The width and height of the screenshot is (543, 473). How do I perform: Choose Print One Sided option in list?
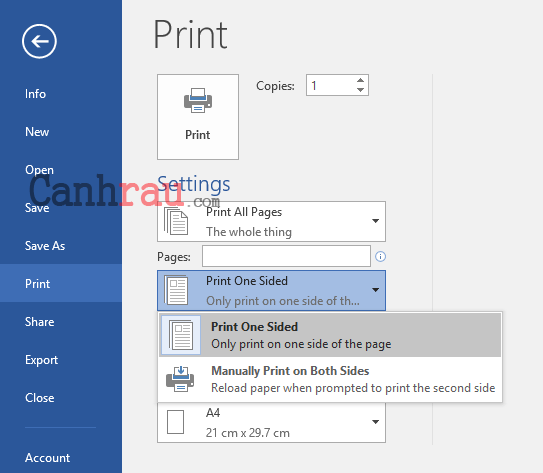330,335
